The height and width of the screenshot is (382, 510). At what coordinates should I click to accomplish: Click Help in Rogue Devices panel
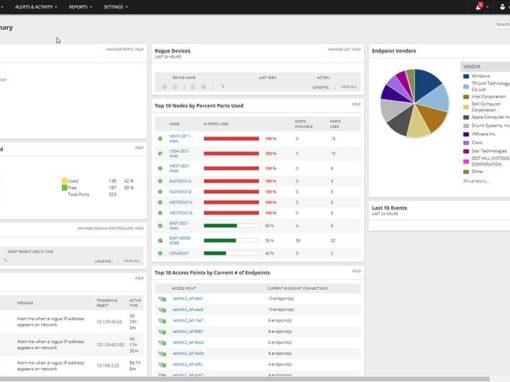tap(356, 49)
